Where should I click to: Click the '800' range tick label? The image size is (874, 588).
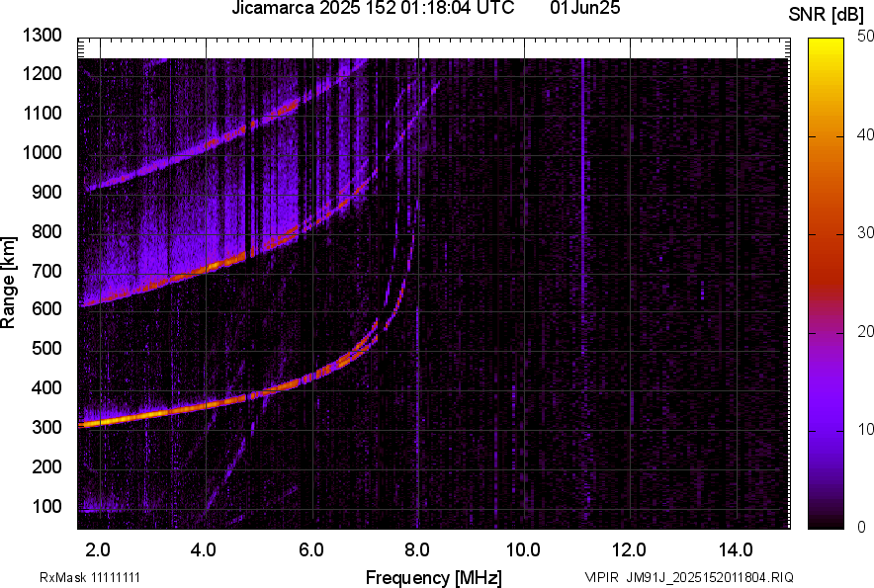[46, 230]
